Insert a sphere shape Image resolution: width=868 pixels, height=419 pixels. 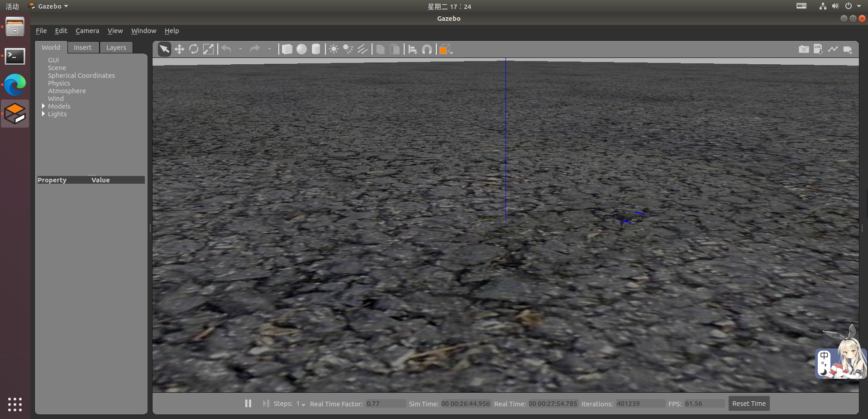click(301, 49)
